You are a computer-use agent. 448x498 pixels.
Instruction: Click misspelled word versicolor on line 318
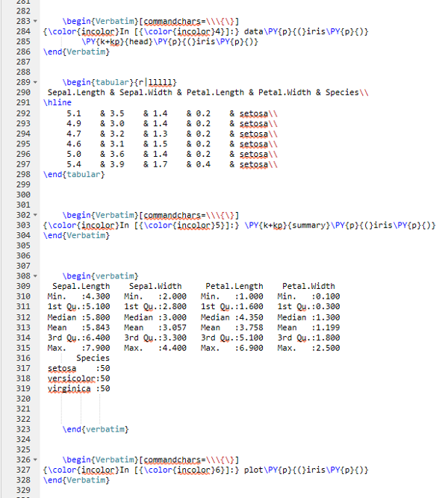(72, 379)
